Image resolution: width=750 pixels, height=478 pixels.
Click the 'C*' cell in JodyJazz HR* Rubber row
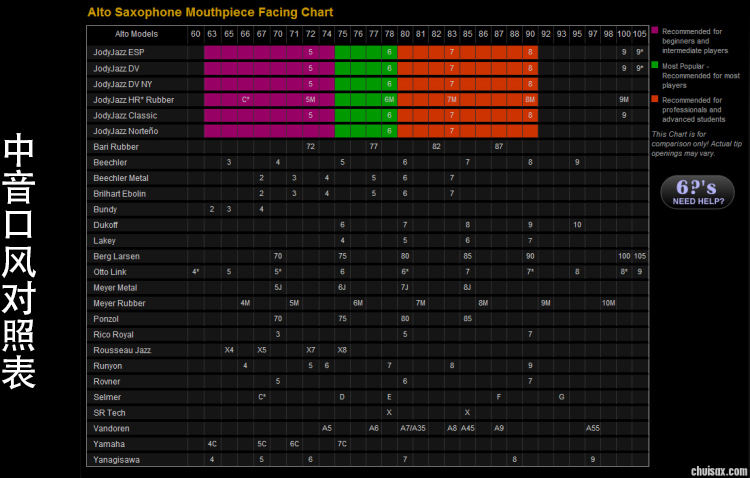[x=245, y=100]
